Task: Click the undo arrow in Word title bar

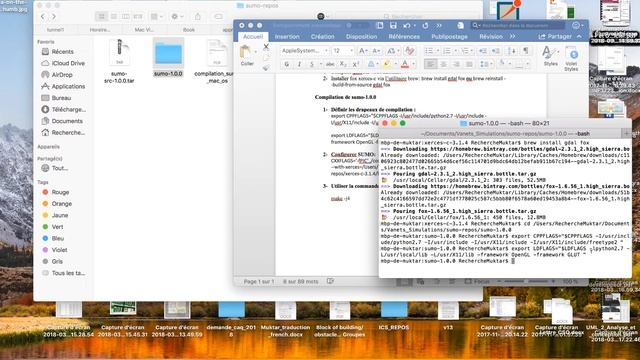Action: [407, 25]
